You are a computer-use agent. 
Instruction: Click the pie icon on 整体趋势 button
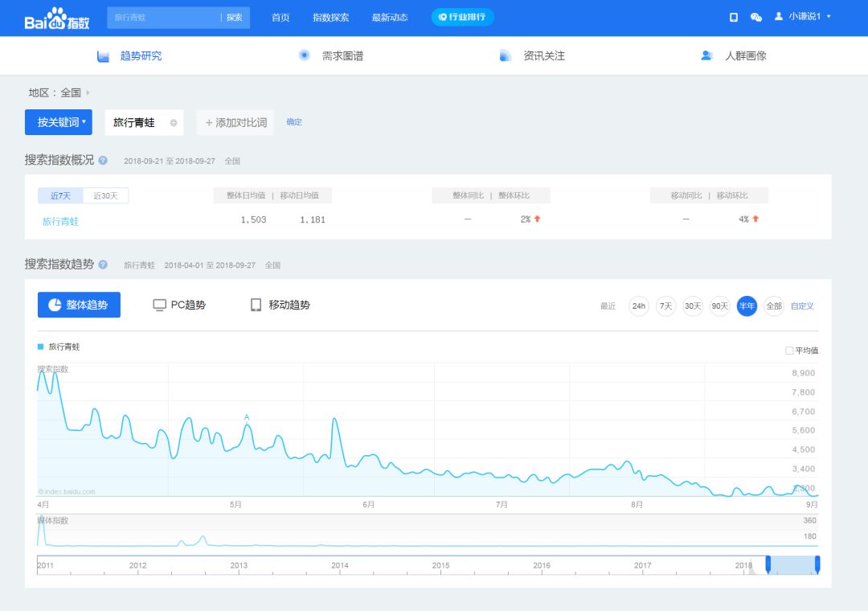coord(55,305)
